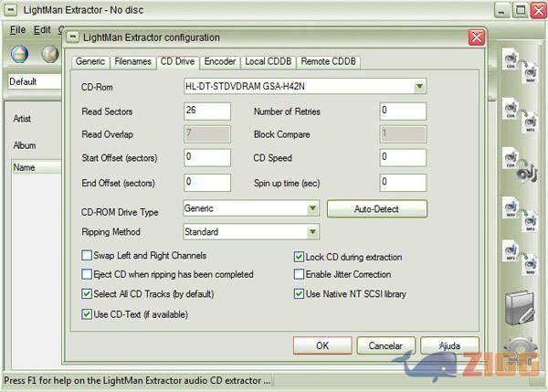Open the File menu
The width and height of the screenshot is (548, 392).
(x=18, y=29)
